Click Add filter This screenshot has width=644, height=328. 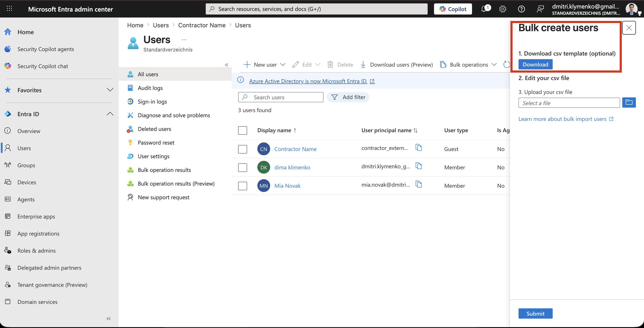point(348,97)
